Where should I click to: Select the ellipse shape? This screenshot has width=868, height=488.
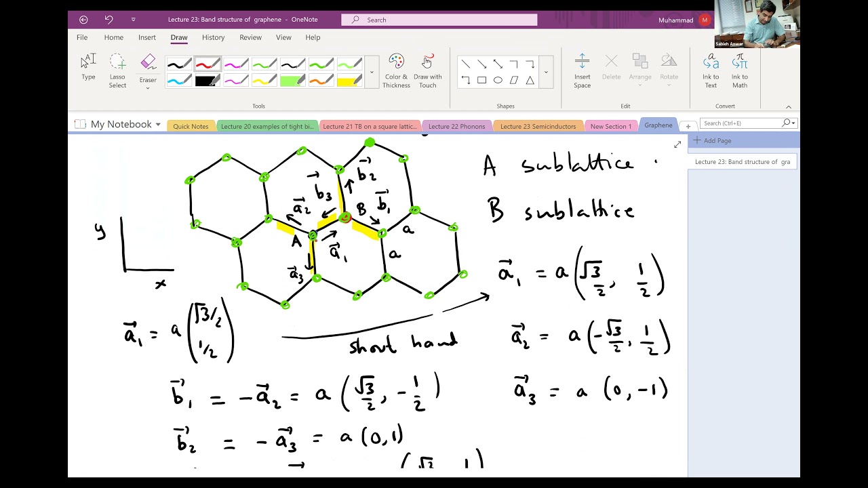pyautogui.click(x=498, y=80)
